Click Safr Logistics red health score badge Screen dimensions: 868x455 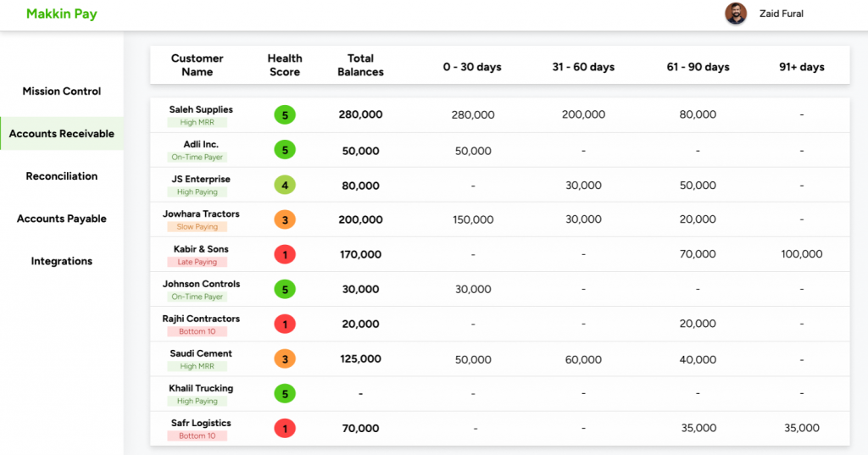pyautogui.click(x=285, y=429)
